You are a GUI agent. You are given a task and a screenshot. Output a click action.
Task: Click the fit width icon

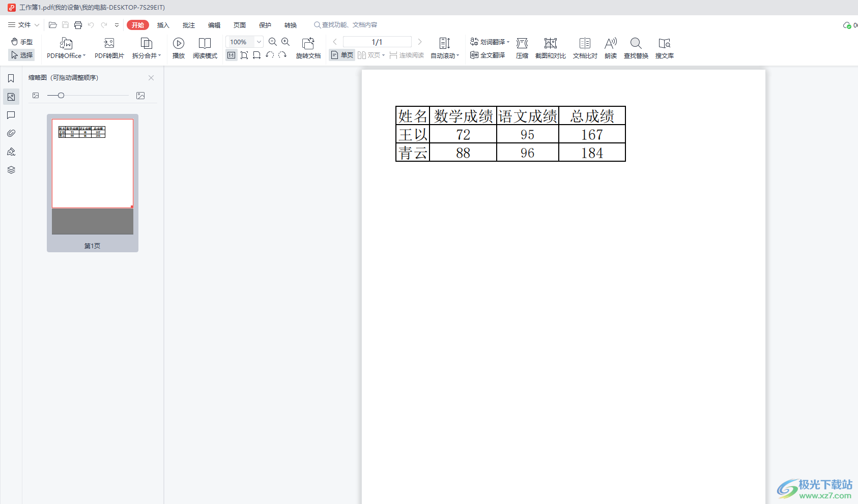[257, 55]
